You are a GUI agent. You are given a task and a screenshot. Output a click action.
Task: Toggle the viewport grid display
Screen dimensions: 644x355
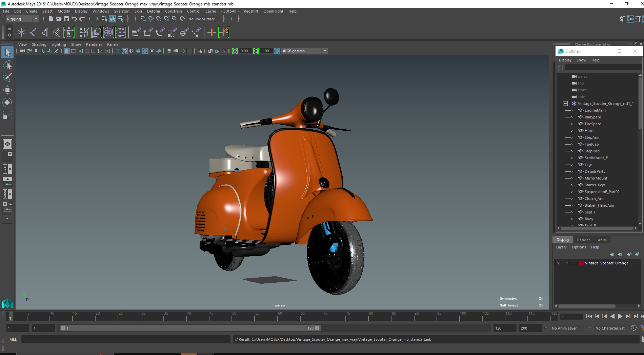[x=67, y=51]
